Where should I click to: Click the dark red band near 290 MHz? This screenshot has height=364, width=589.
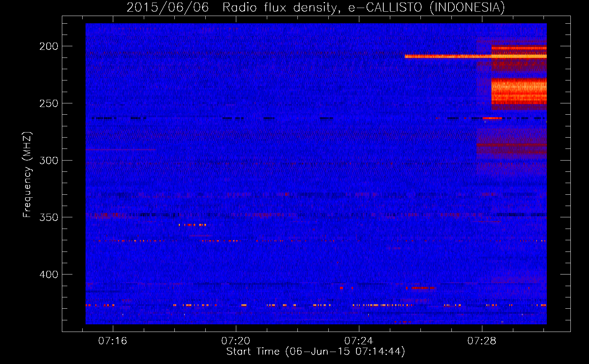pyautogui.click(x=511, y=145)
